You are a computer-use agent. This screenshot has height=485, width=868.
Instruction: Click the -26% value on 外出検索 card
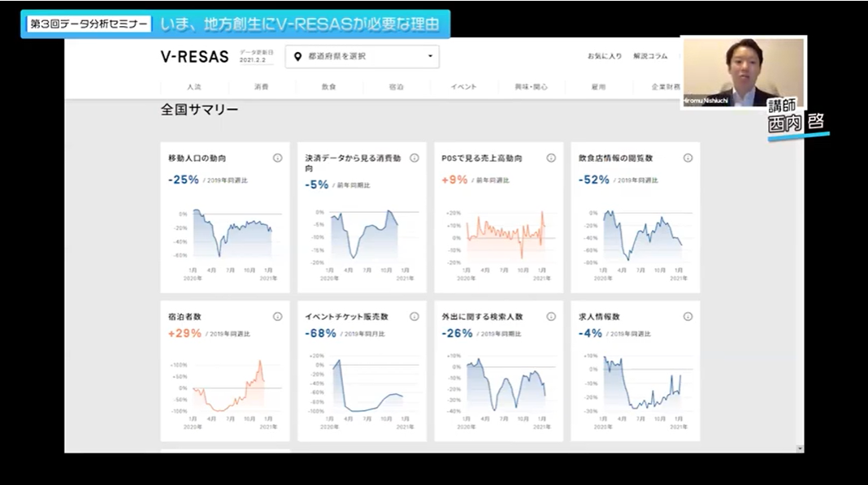(458, 333)
